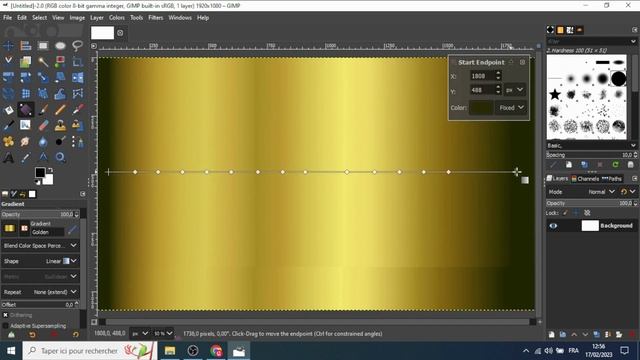Select the Rectangle Select tool
The height and width of the screenshot is (360, 640).
43,46
